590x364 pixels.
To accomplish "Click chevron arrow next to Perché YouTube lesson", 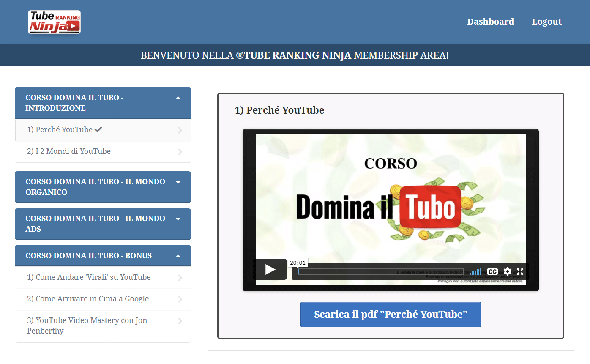I will (180, 130).
